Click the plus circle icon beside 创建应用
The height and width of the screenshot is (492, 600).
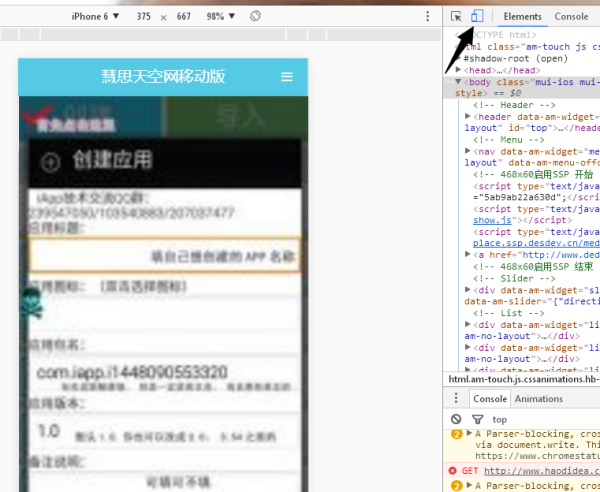coord(51,162)
